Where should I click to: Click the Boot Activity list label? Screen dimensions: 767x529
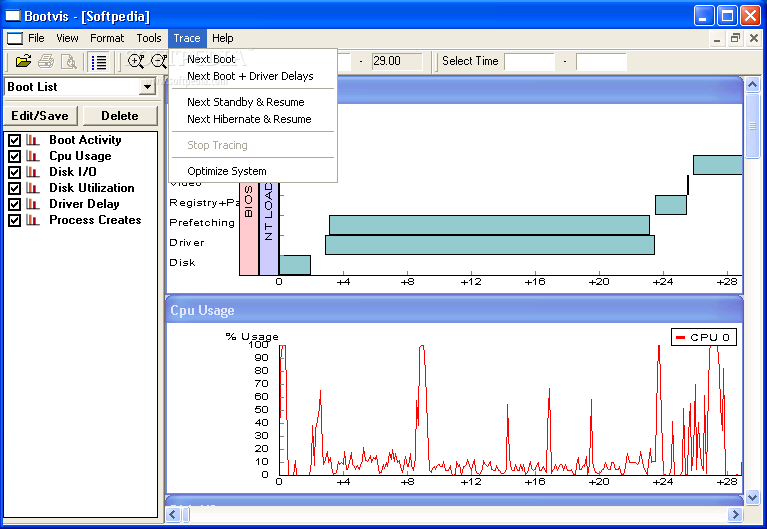pyautogui.click(x=85, y=140)
